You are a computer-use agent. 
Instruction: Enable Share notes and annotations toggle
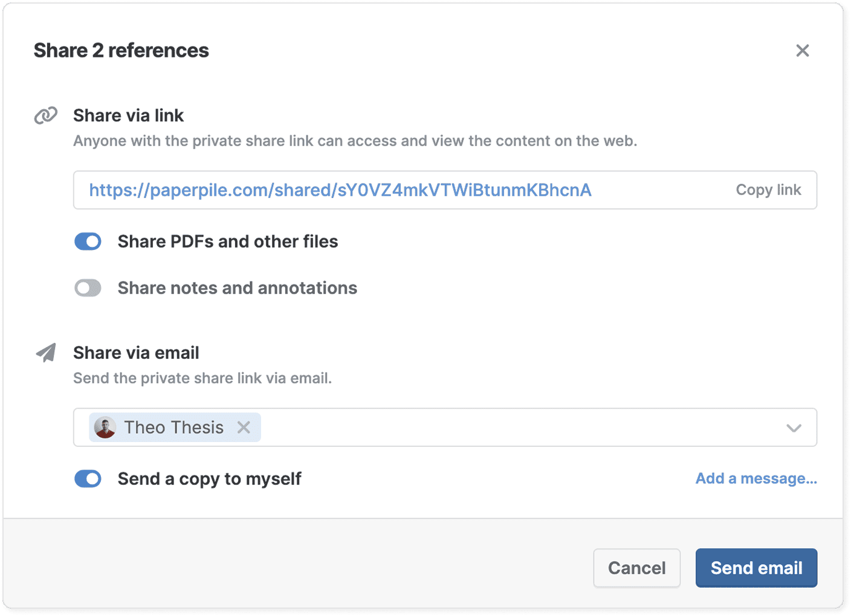tap(88, 288)
